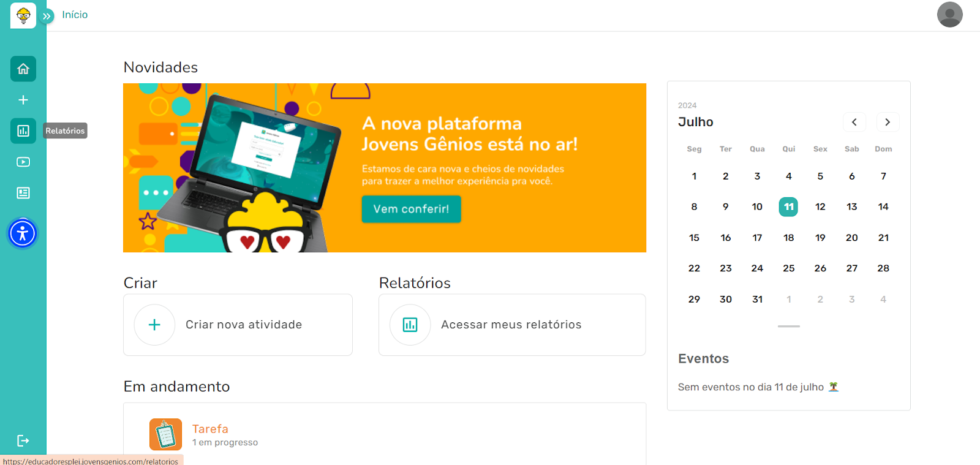Image resolution: width=980 pixels, height=465 pixels.
Task: Click the logout icon at sidebar bottom
Action: pyautogui.click(x=23, y=440)
